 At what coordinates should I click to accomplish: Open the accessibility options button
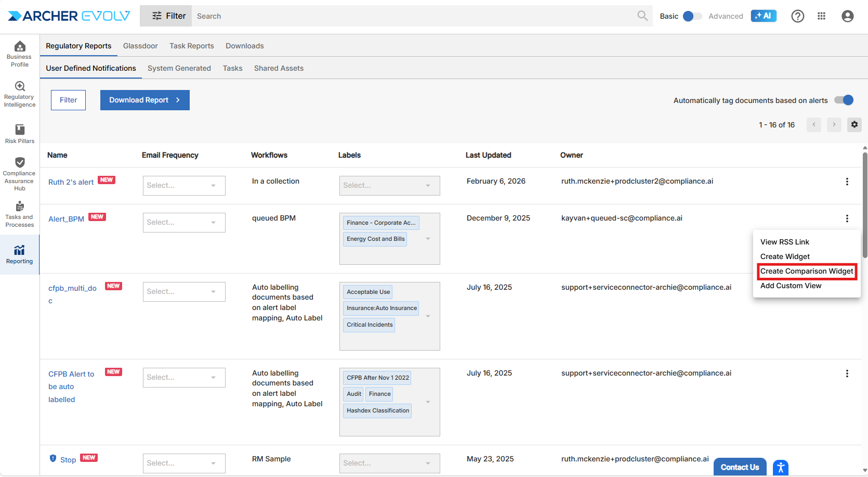(x=780, y=467)
